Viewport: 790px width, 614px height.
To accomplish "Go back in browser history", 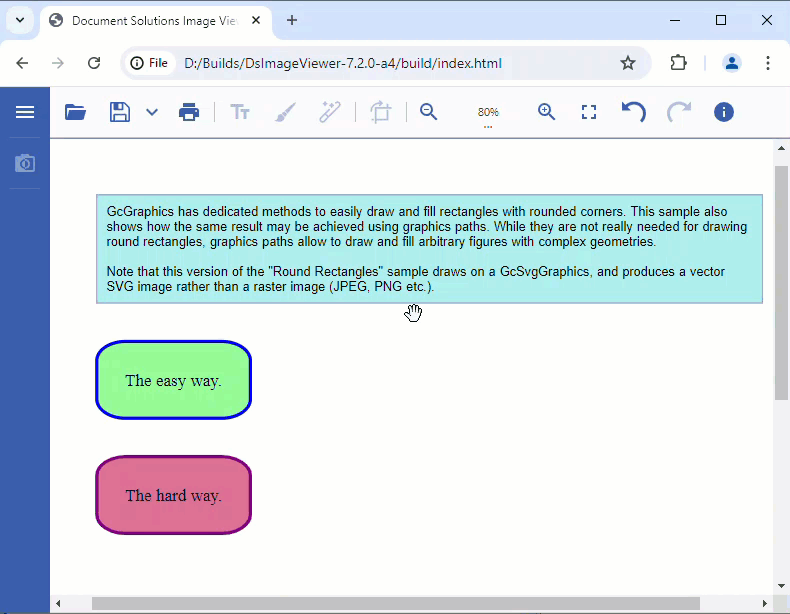I will coord(22,63).
